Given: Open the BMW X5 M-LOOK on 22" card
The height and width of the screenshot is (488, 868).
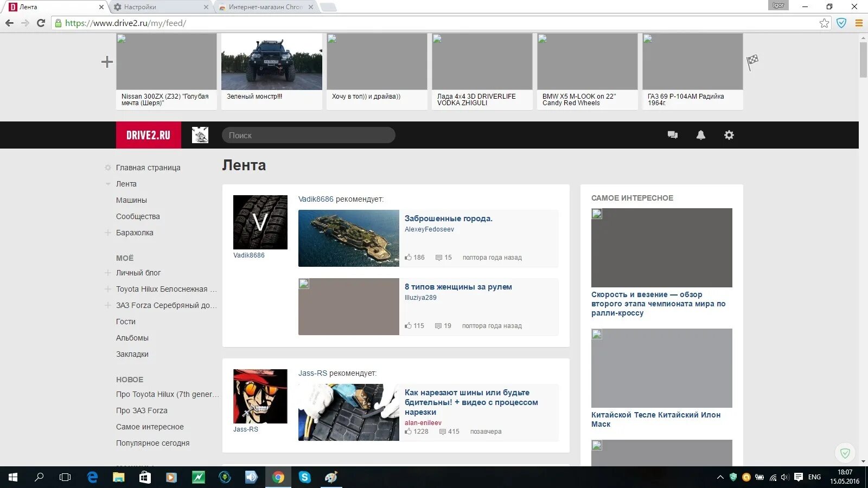Looking at the screenshot, I should click(588, 72).
